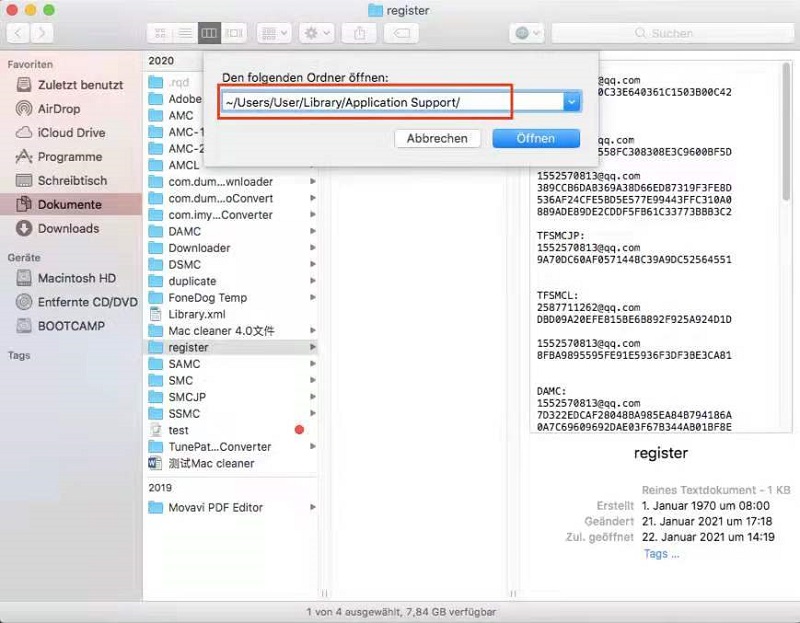Click the TFSMCJP: text in preview
800x623 pixels.
tap(560, 236)
